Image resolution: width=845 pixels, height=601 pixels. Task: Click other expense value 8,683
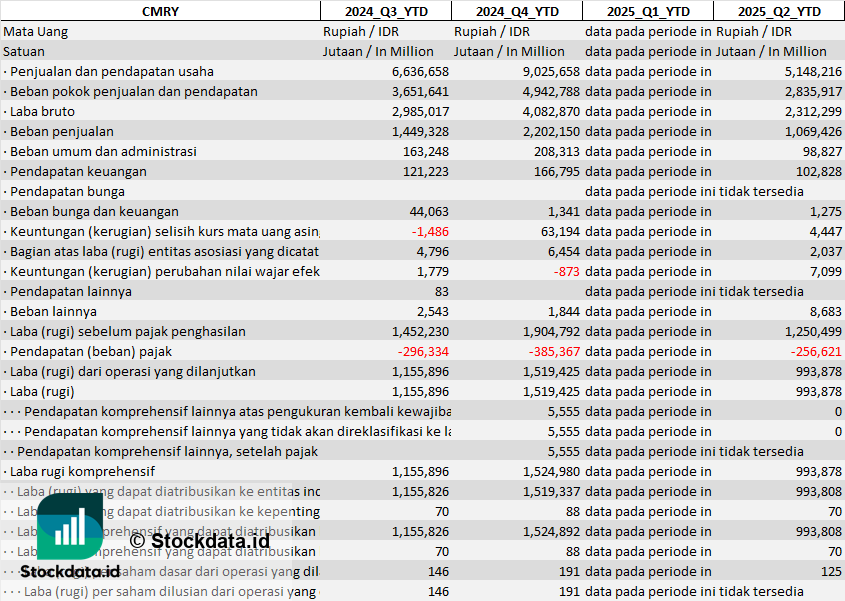pos(826,311)
